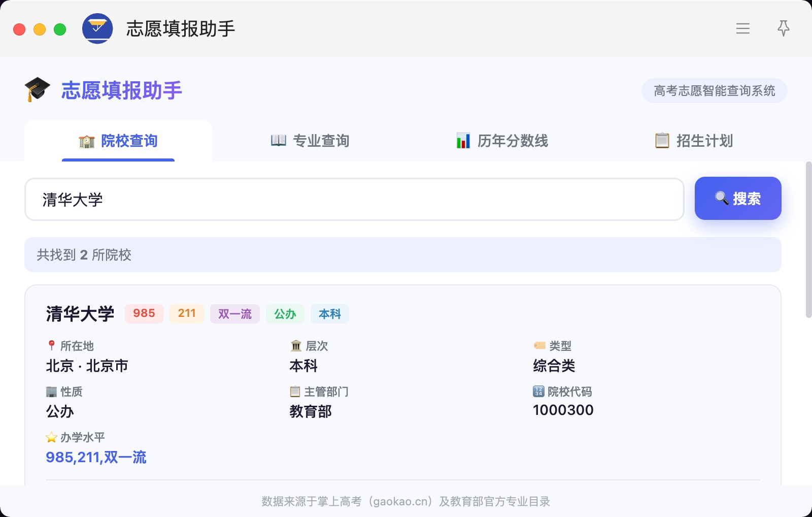This screenshot has width=812, height=517.
Task: Click the 211 tag
Action: (x=187, y=313)
